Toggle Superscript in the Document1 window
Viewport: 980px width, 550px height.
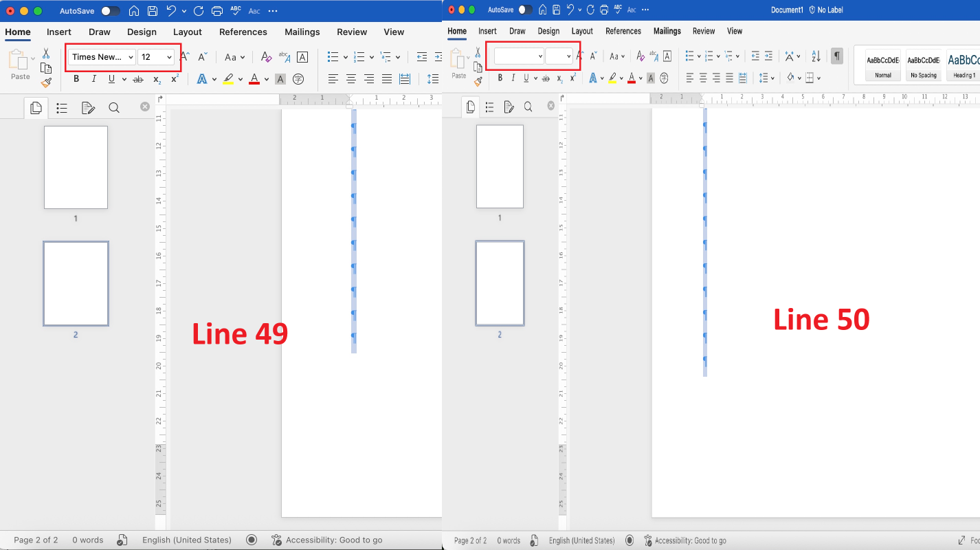572,78
